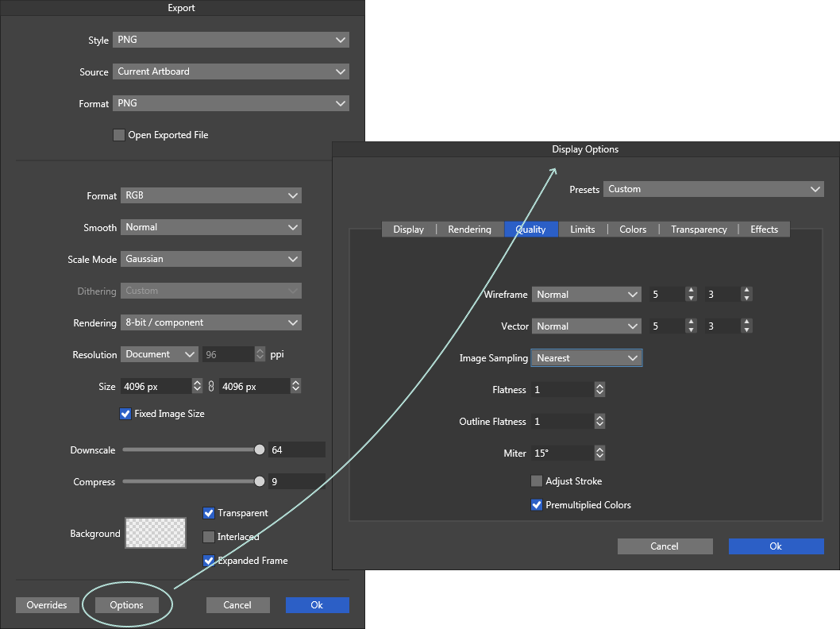
Task: Click the Flatness stepper
Action: (x=599, y=389)
